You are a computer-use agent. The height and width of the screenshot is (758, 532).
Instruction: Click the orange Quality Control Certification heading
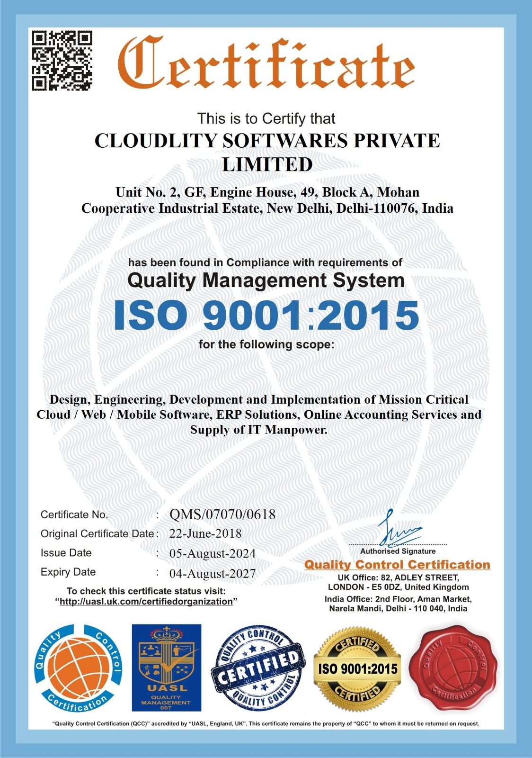pos(397,565)
